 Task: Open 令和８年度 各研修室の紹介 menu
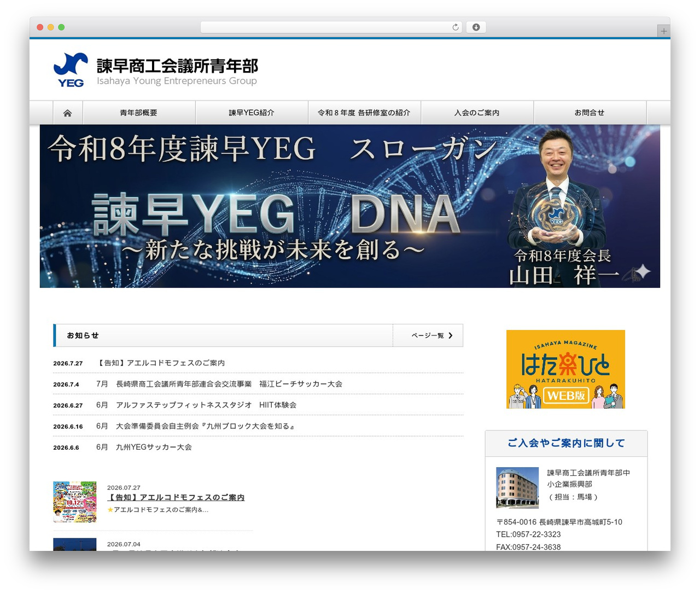click(x=364, y=113)
